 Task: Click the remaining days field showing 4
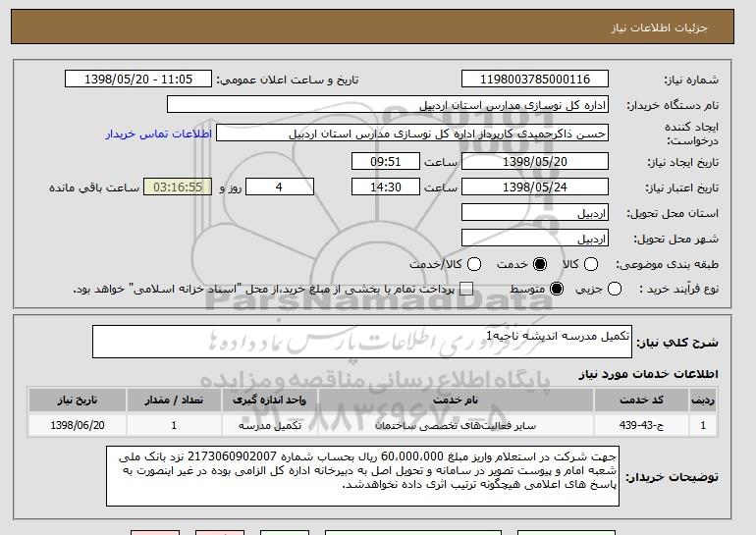[280, 187]
